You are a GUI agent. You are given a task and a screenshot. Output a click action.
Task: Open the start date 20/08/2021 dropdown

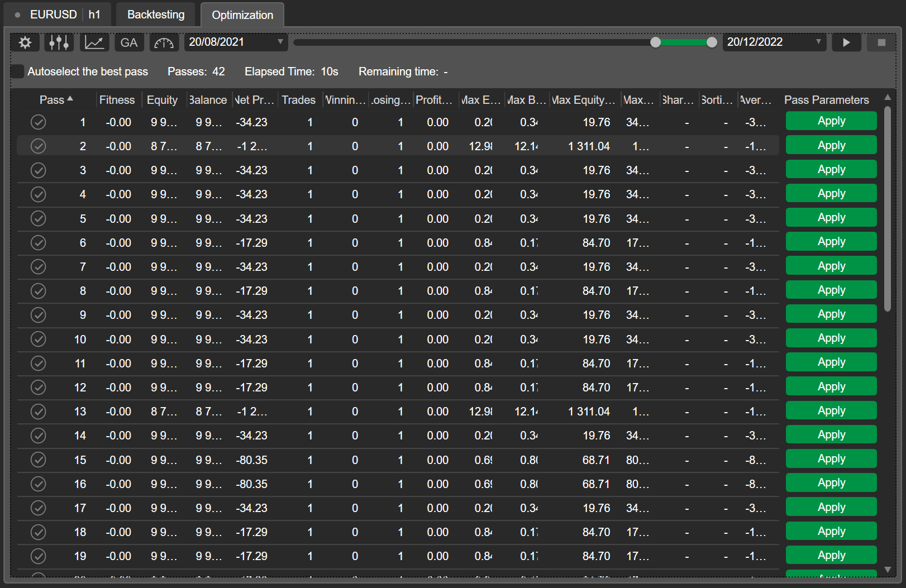coord(236,42)
